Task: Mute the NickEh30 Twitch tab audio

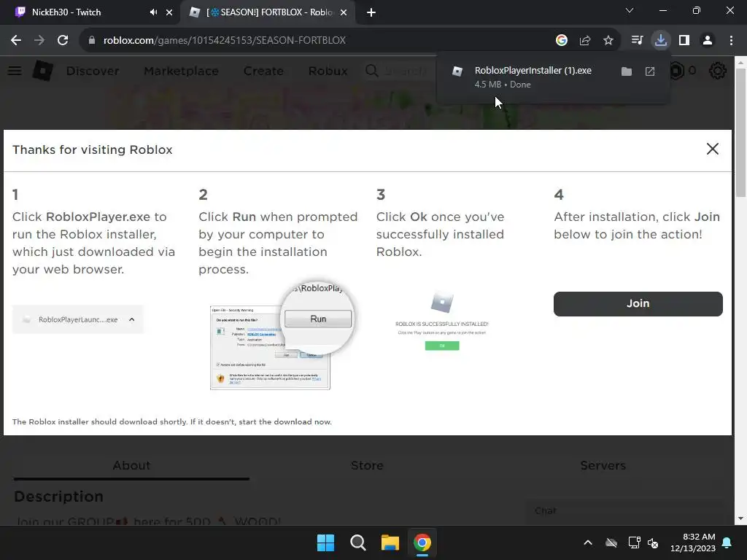Action: pyautogui.click(x=153, y=12)
